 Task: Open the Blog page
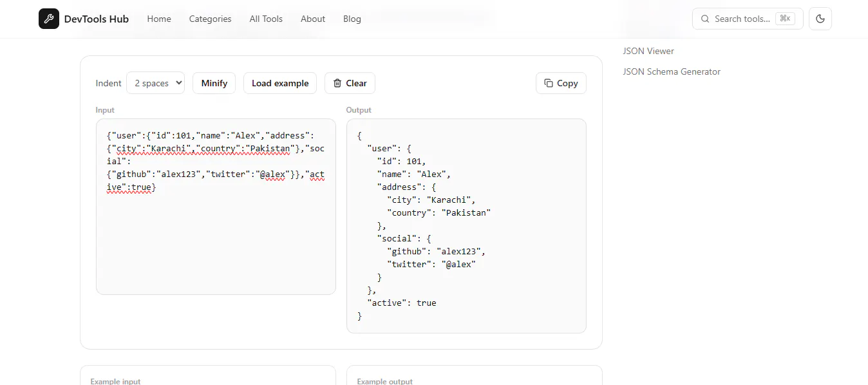pyautogui.click(x=352, y=19)
